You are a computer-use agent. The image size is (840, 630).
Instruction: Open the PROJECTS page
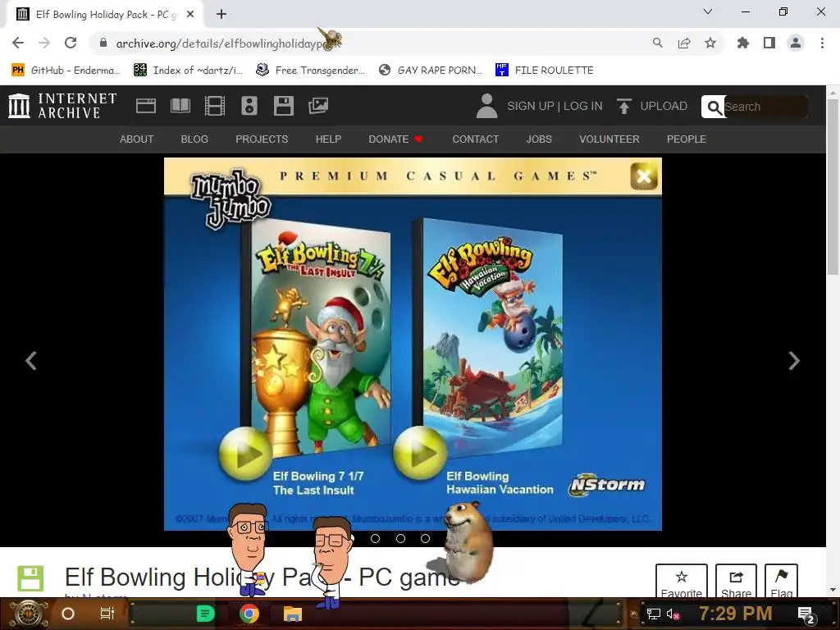[262, 139]
